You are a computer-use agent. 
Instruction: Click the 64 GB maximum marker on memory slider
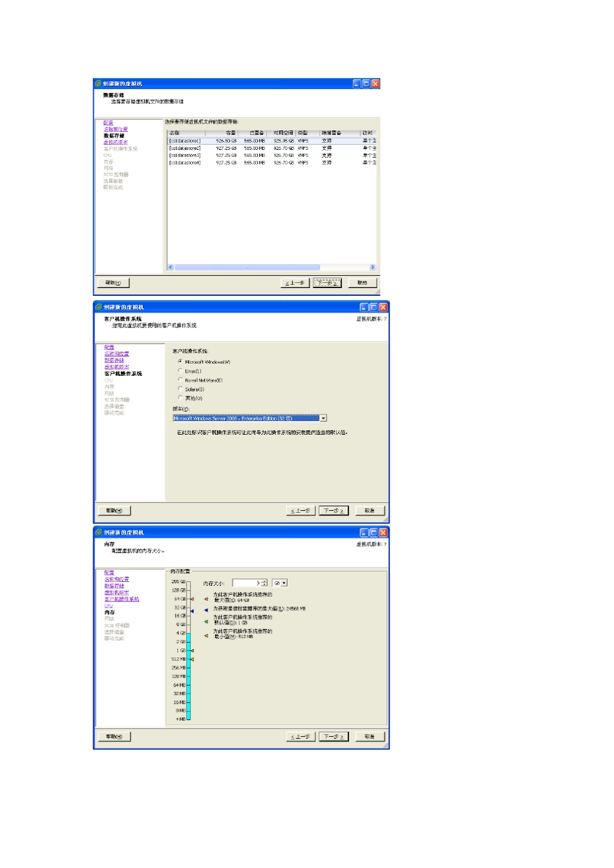[192, 599]
